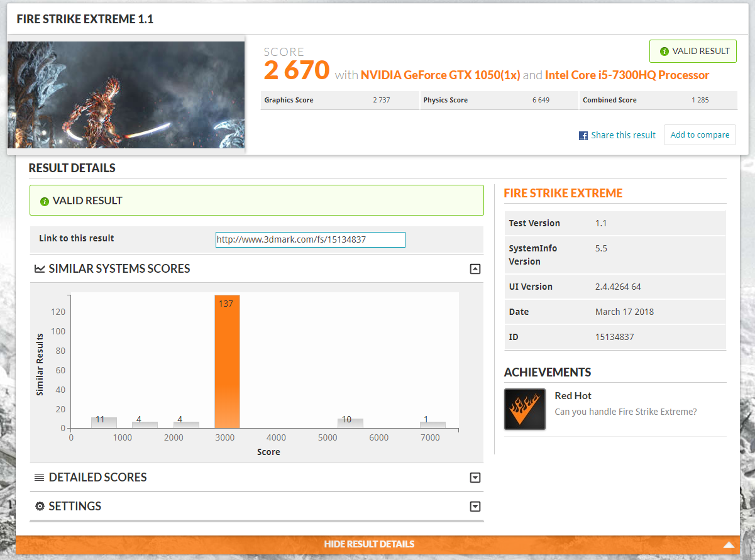Click the orange 137 bar in histogram
The height and width of the screenshot is (560, 755).
click(227, 362)
